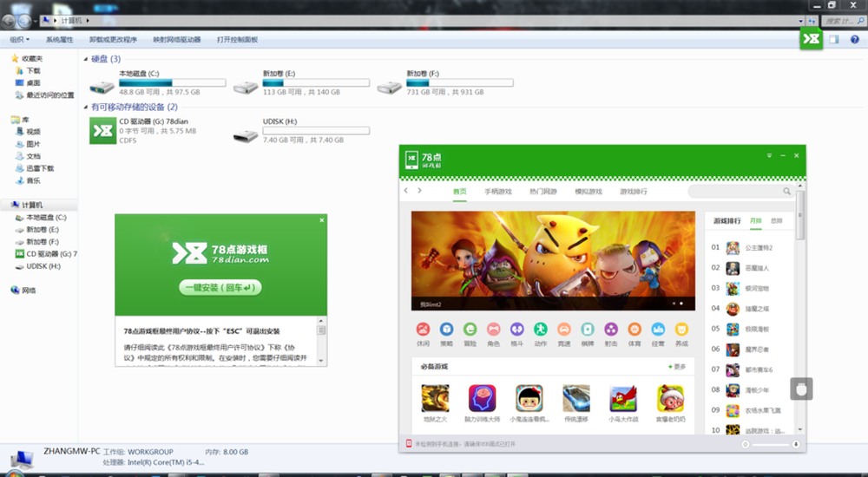
Task: Click the floating USB device side button
Action: pyautogui.click(x=801, y=389)
